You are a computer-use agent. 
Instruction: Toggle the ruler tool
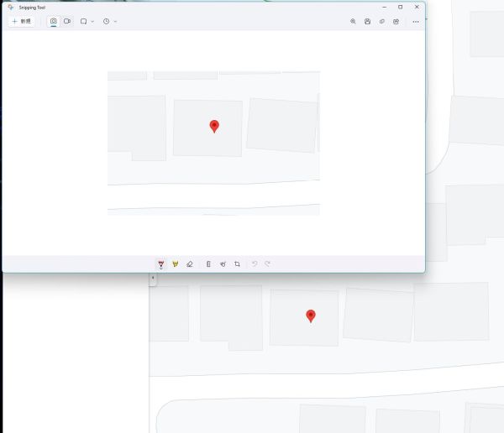tap(208, 264)
